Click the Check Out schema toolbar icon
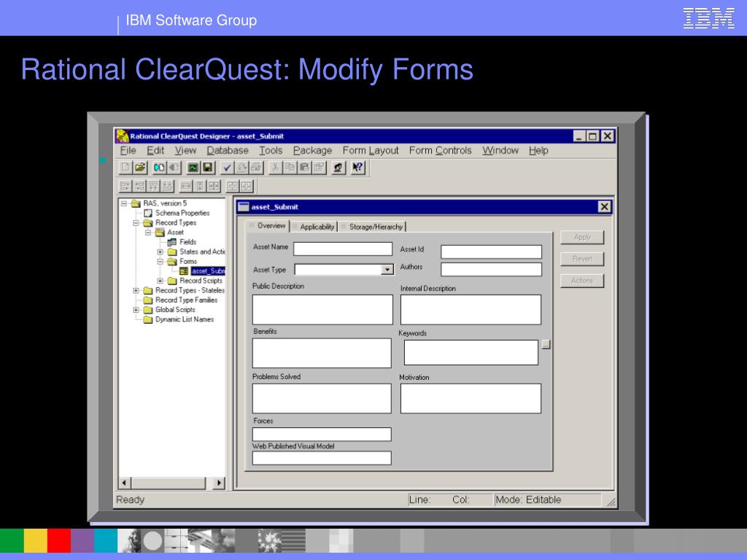Screen dimensions: 747x560 point(160,168)
